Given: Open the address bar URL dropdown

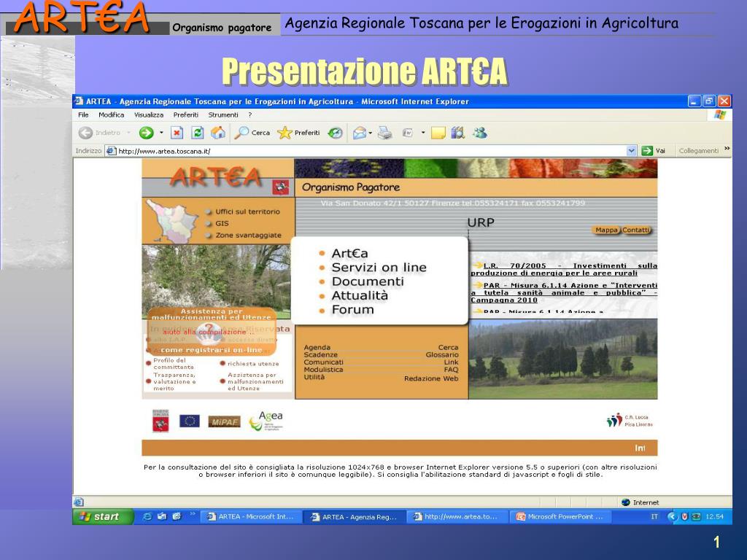Looking at the screenshot, I should click(x=631, y=151).
